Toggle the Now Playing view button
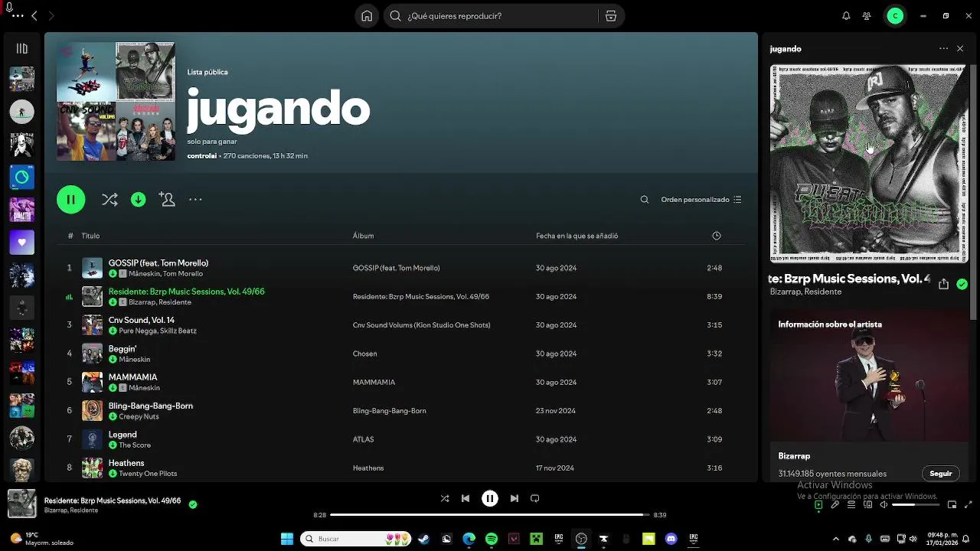 click(818, 505)
